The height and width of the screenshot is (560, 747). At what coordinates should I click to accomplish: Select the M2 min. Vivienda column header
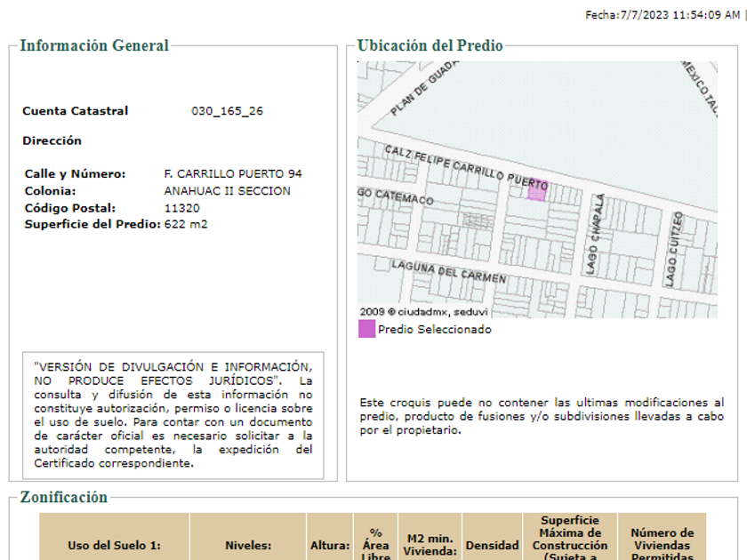coord(430,544)
